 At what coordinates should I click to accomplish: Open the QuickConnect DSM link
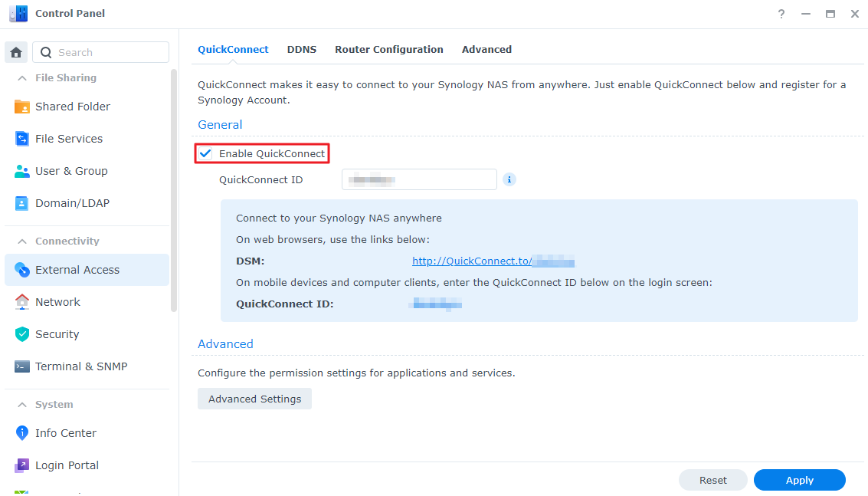click(476, 261)
